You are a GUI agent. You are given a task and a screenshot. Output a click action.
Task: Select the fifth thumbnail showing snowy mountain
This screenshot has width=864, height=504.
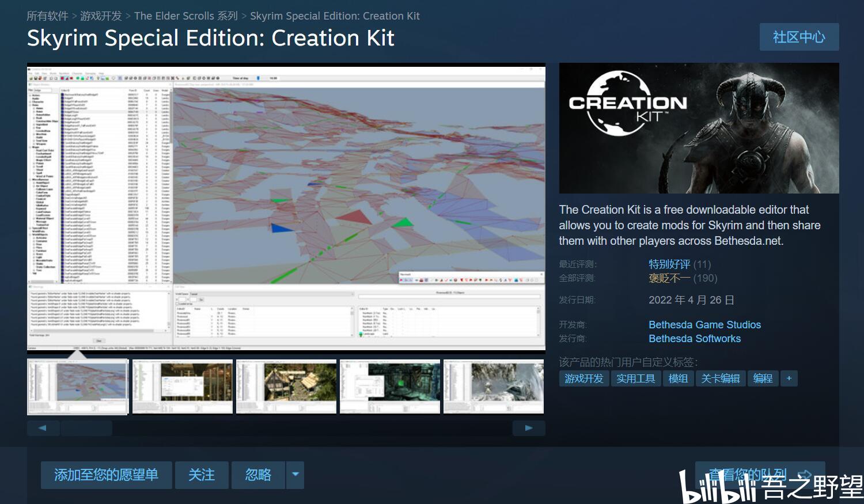pyautogui.click(x=494, y=386)
